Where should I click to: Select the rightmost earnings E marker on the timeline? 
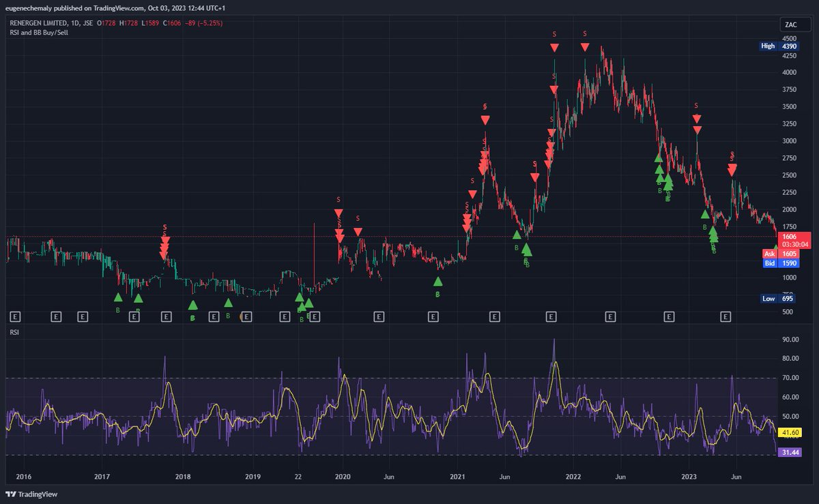[x=724, y=316]
